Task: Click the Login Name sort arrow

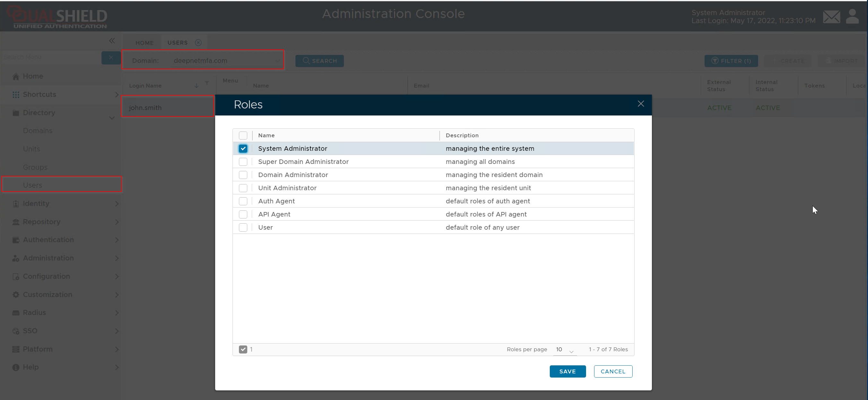Action: tap(197, 86)
